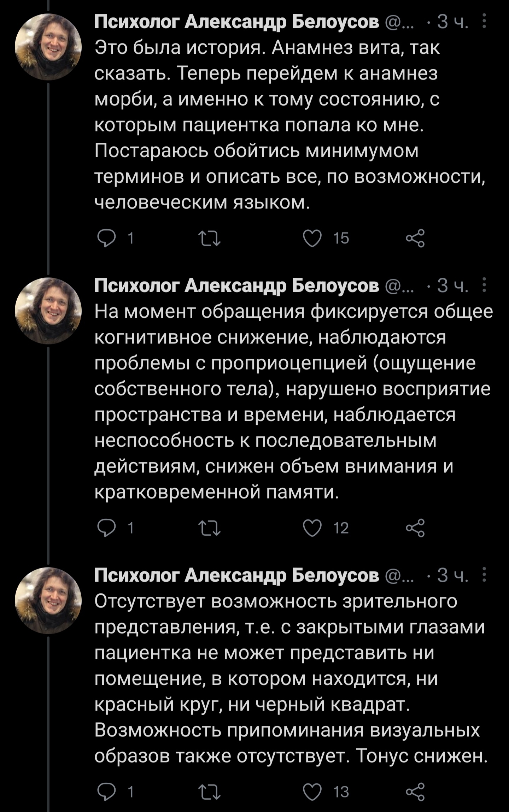Viewport: 509px width, 812px height.
Task: Tap profile avatar of first tweet
Action: 48,47
